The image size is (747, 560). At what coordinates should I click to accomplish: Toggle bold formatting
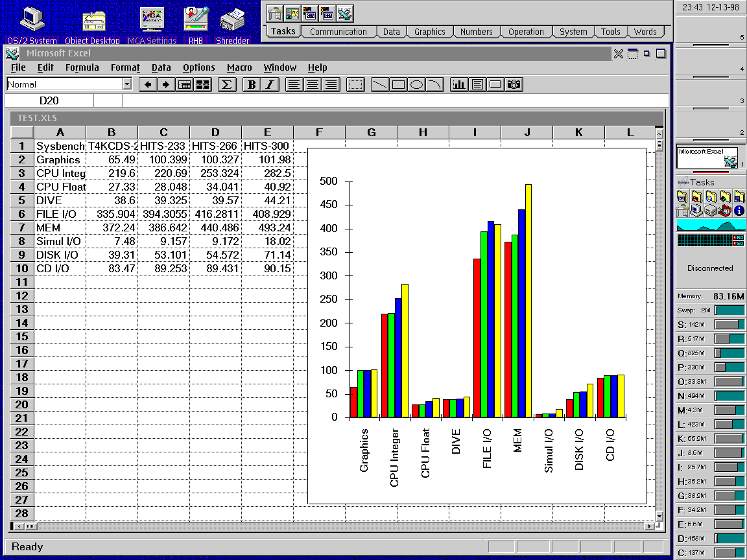(251, 84)
